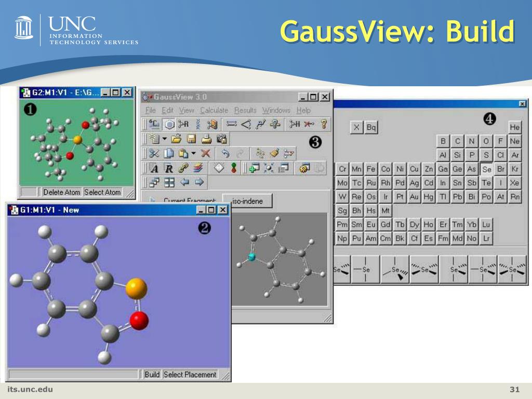Select the Au element button

(414, 196)
